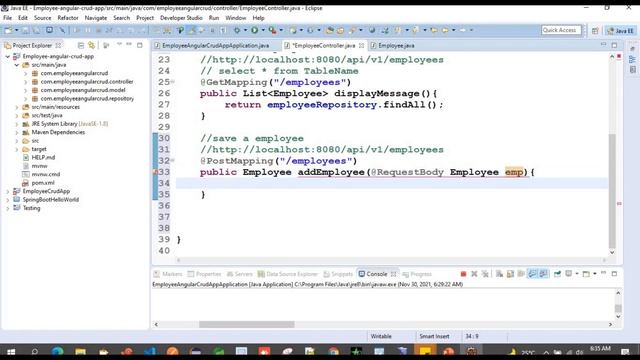Collapse the Employee-angular-crud-app project node

[8, 56]
